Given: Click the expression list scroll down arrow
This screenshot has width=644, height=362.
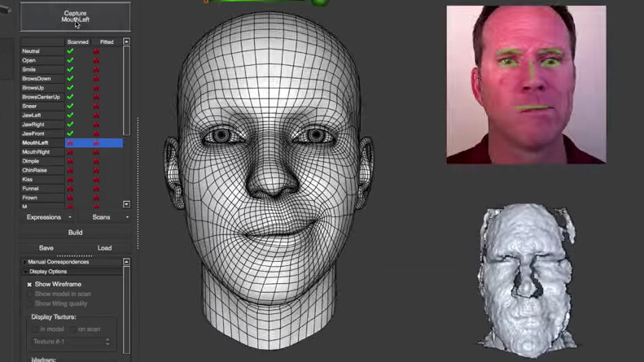Looking at the screenshot, I should pos(126,204).
